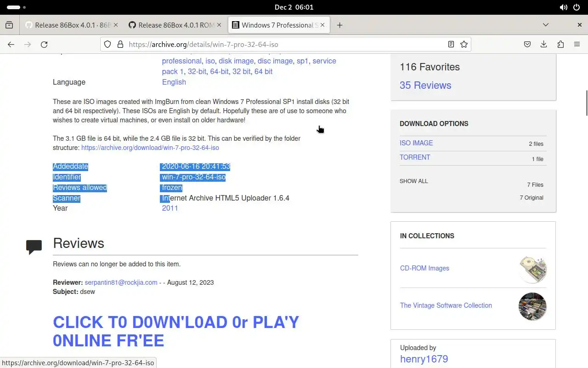Click the 116 Favorites text
Viewport: 588px width, 368px height.
pos(430,67)
